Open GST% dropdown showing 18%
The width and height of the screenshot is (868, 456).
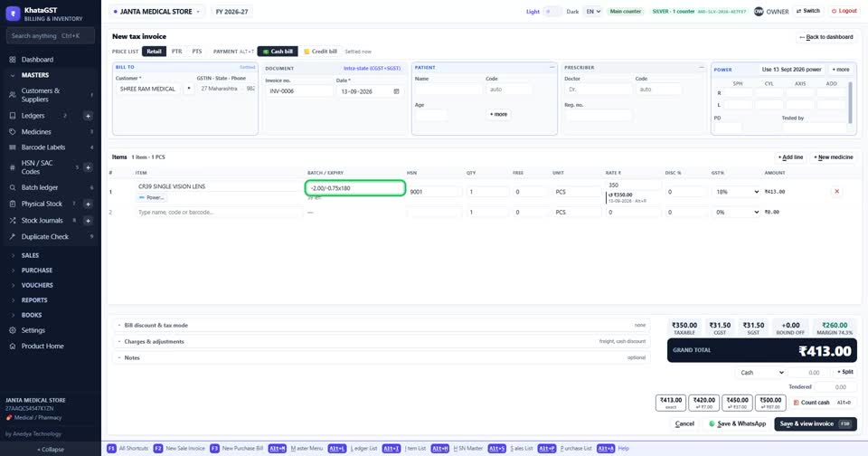[x=736, y=192]
